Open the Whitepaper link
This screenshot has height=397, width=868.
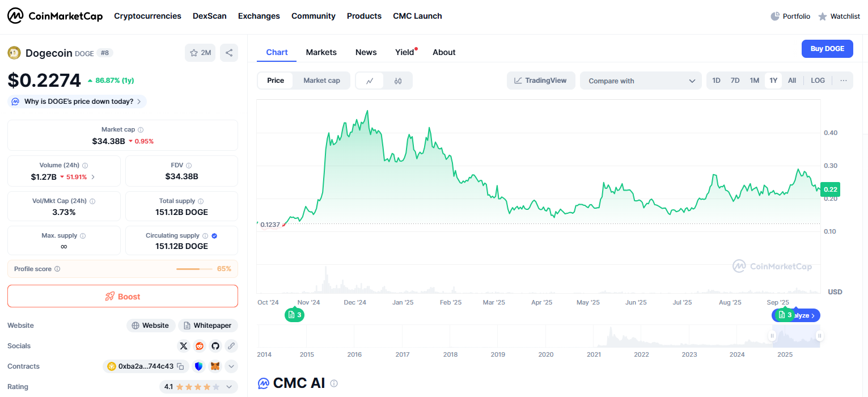(x=208, y=326)
